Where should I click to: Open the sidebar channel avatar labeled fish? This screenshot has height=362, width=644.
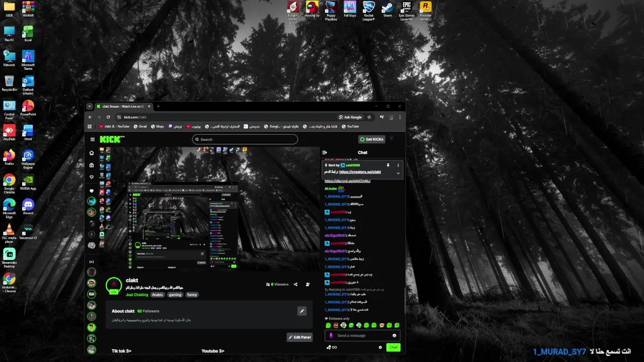[92, 294]
